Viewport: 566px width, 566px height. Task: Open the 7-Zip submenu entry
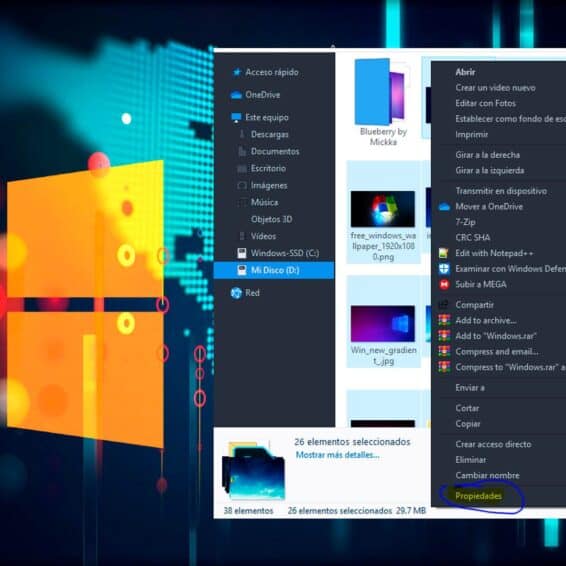pos(465,222)
